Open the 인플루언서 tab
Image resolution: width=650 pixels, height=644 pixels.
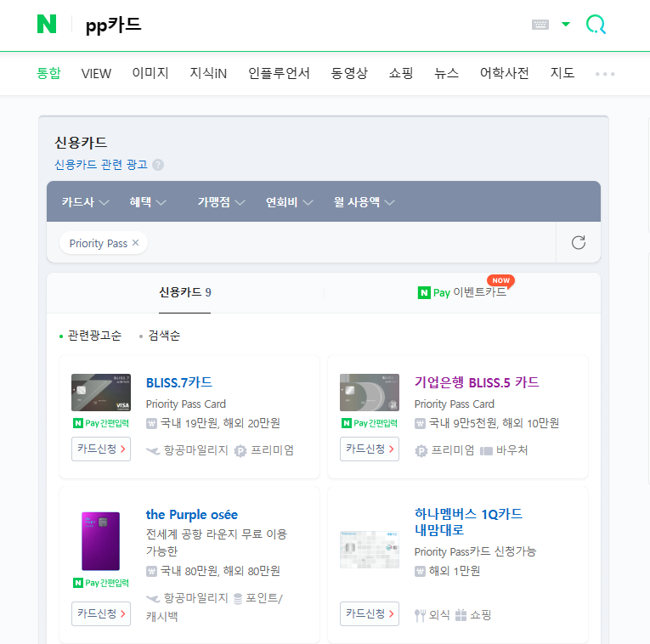(x=279, y=73)
